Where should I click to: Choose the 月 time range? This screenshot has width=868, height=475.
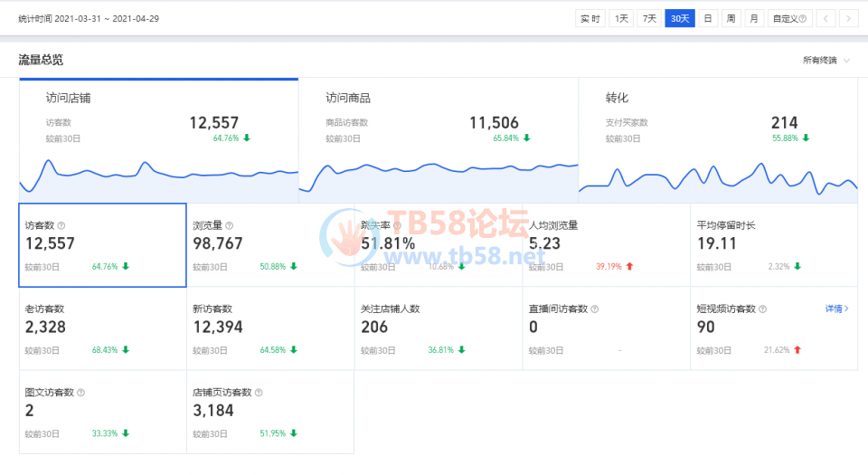754,18
